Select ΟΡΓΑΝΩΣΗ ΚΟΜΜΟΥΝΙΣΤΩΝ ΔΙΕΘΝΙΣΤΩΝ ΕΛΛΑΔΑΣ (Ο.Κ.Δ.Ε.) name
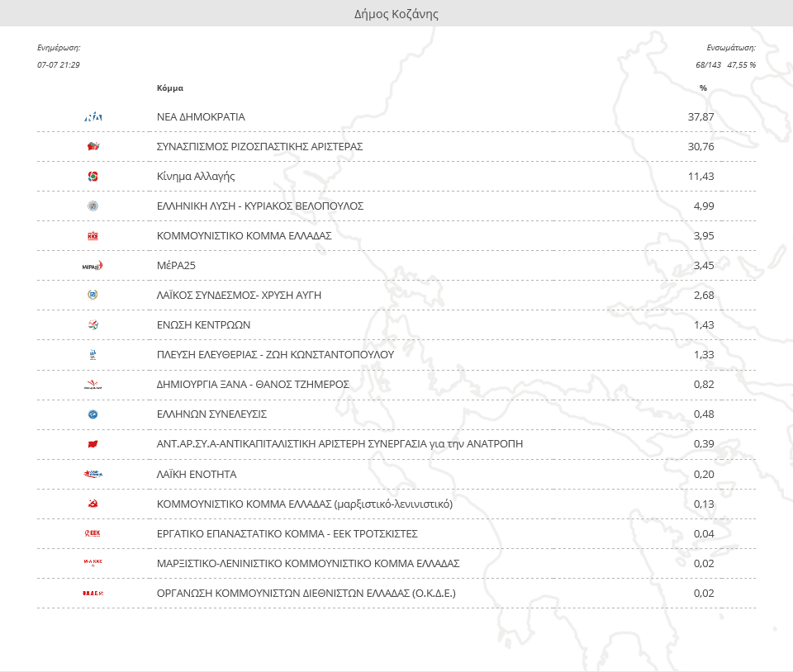Viewport: 793px width, 672px height. 306,594
